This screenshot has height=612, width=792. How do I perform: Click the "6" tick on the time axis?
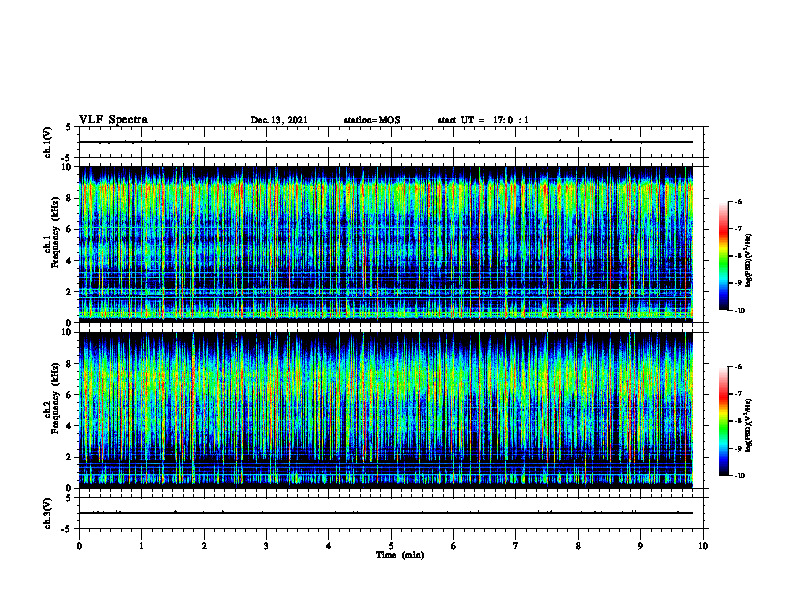coord(454,546)
